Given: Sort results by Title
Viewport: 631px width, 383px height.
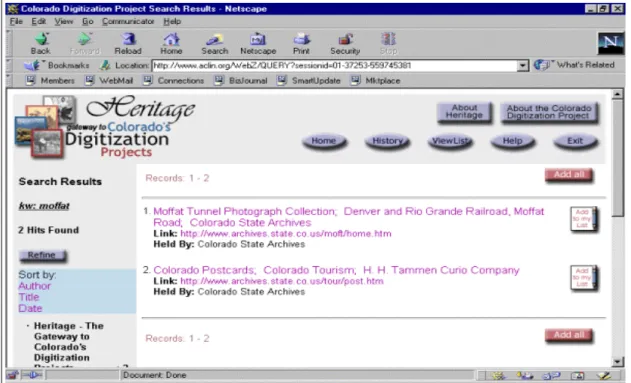Looking at the screenshot, I should pyautogui.click(x=29, y=297).
